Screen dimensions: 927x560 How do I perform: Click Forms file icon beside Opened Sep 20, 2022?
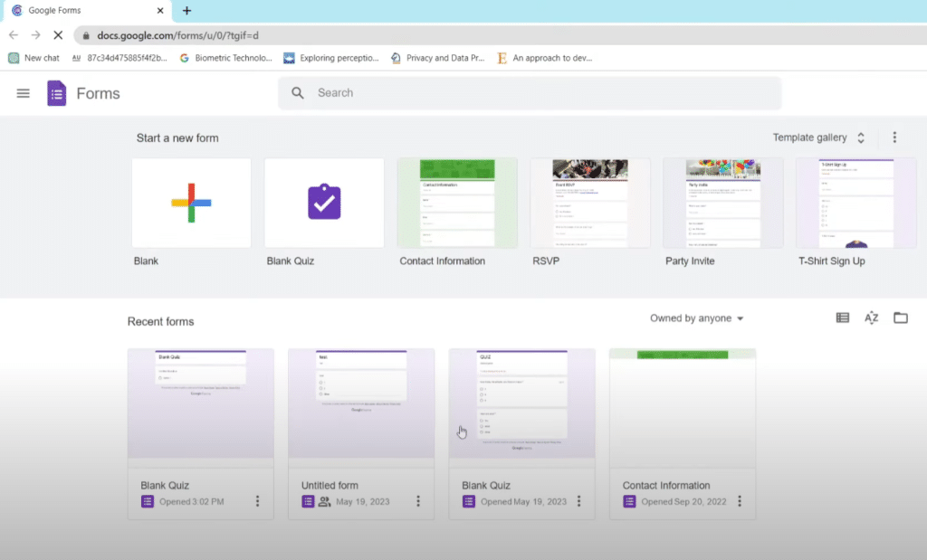(x=629, y=501)
